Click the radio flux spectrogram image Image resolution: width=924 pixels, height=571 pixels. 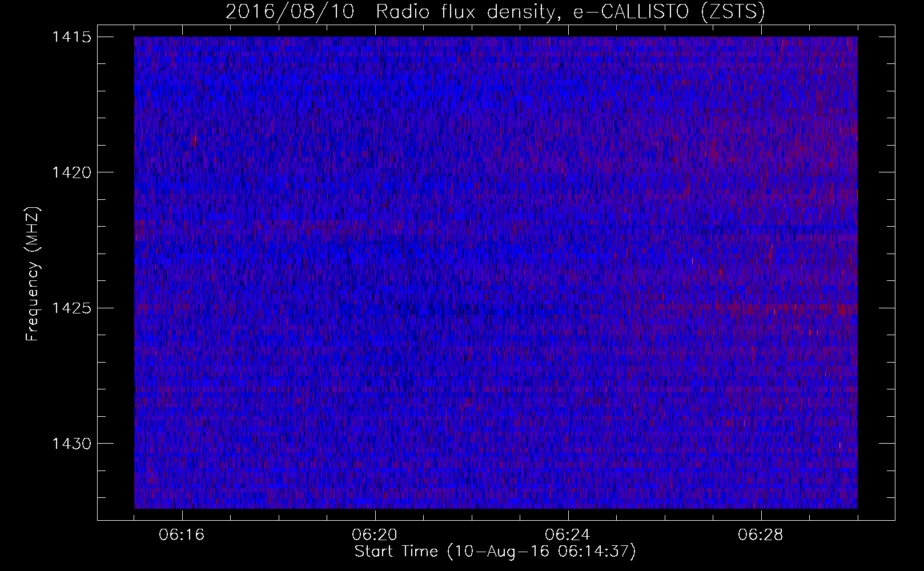tap(496, 272)
